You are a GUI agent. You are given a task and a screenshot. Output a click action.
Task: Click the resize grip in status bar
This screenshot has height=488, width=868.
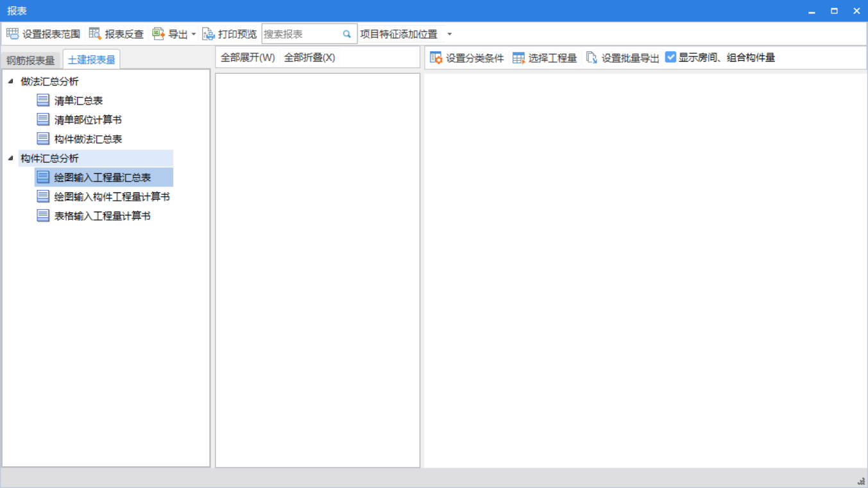tap(861, 482)
